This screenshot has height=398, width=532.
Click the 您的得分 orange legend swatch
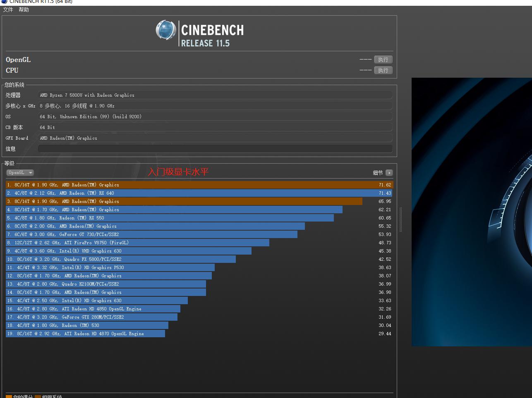[9, 397]
